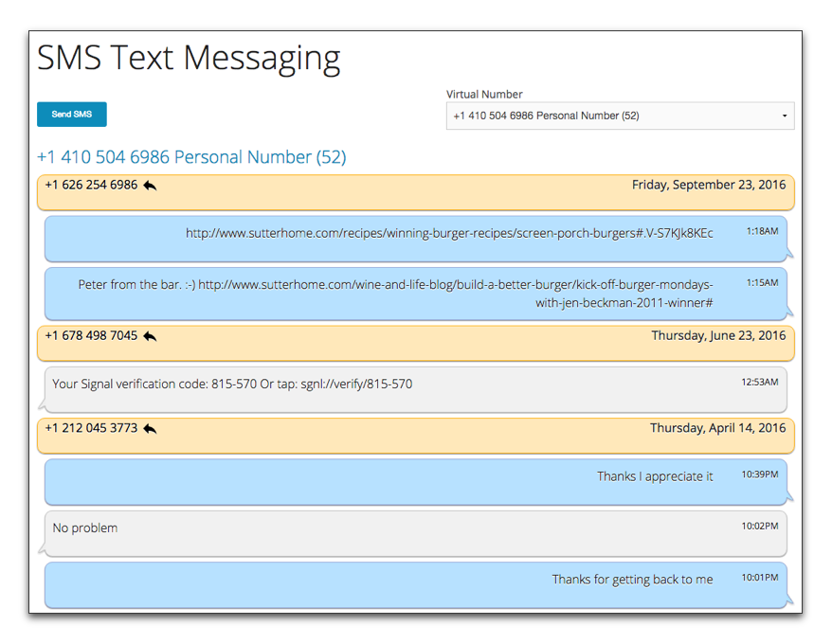
Task: Click the 10:02PM timestamp
Action: click(760, 526)
